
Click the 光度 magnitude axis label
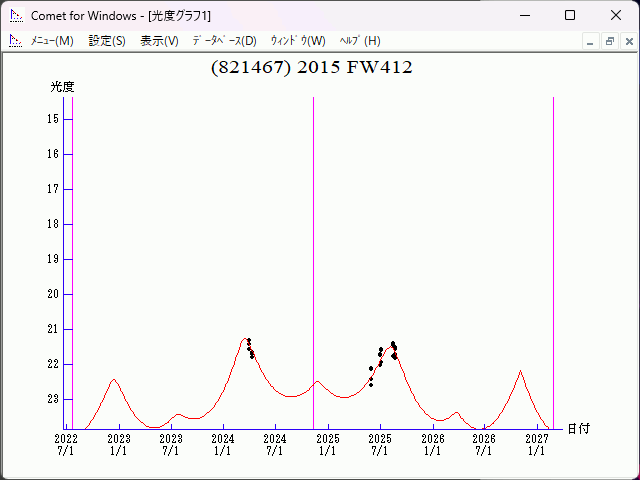[x=62, y=87]
